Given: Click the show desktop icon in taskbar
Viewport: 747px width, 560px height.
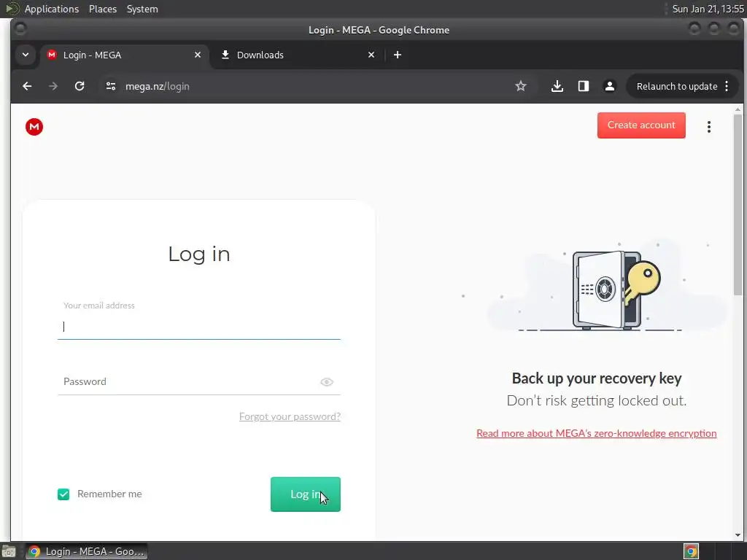Looking at the screenshot, I should click(x=9, y=551).
